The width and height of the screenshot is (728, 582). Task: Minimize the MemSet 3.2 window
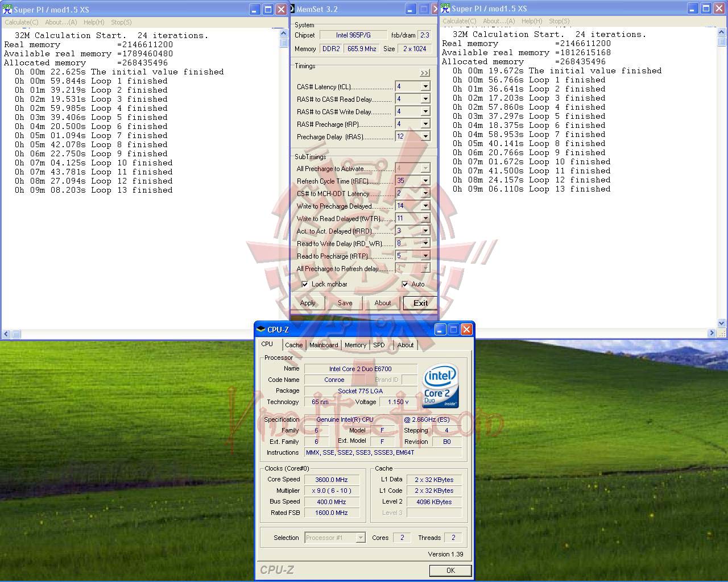[x=411, y=9]
